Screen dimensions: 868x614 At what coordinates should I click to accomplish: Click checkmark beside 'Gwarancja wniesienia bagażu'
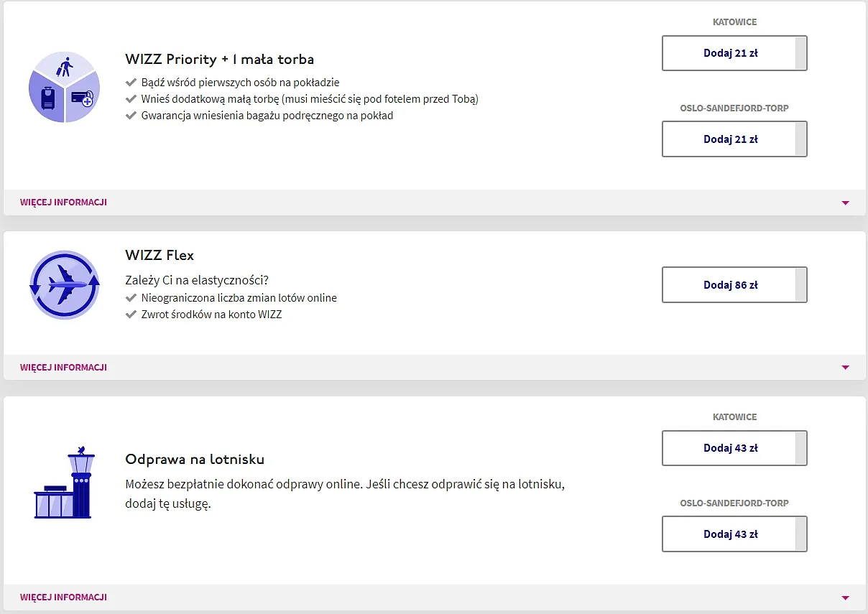coord(131,116)
